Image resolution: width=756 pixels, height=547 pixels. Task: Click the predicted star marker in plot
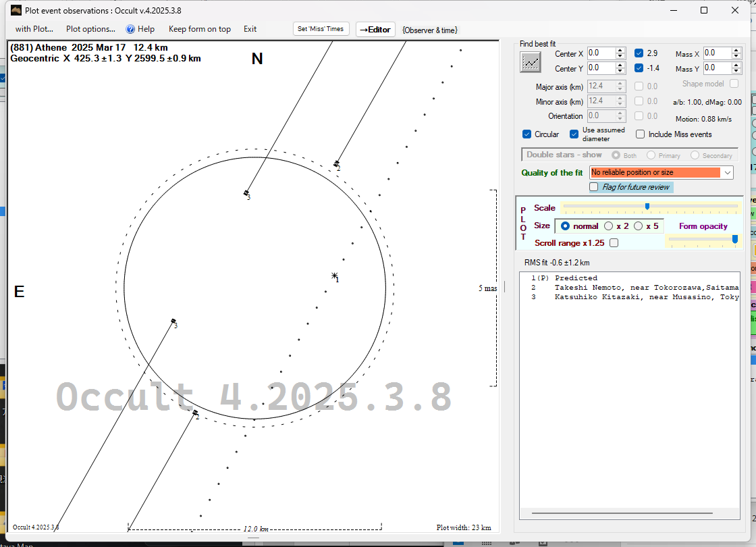click(334, 276)
